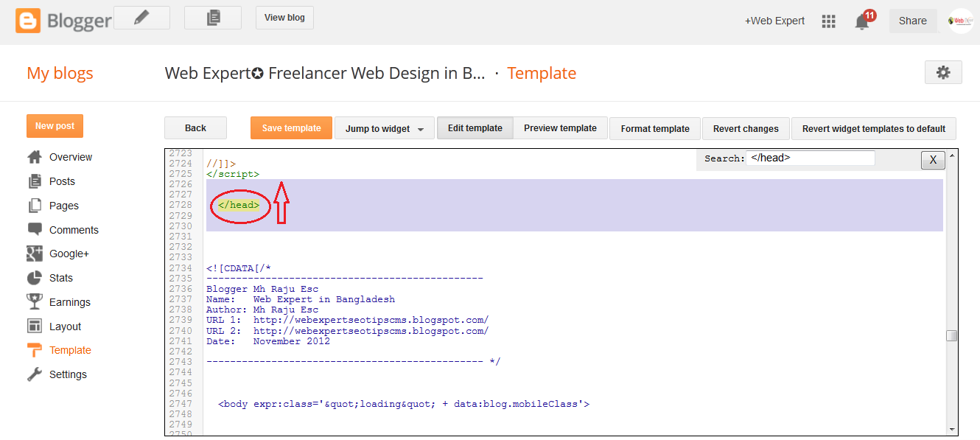Click +Web Expert profile link
980x440 pixels.
coord(774,21)
